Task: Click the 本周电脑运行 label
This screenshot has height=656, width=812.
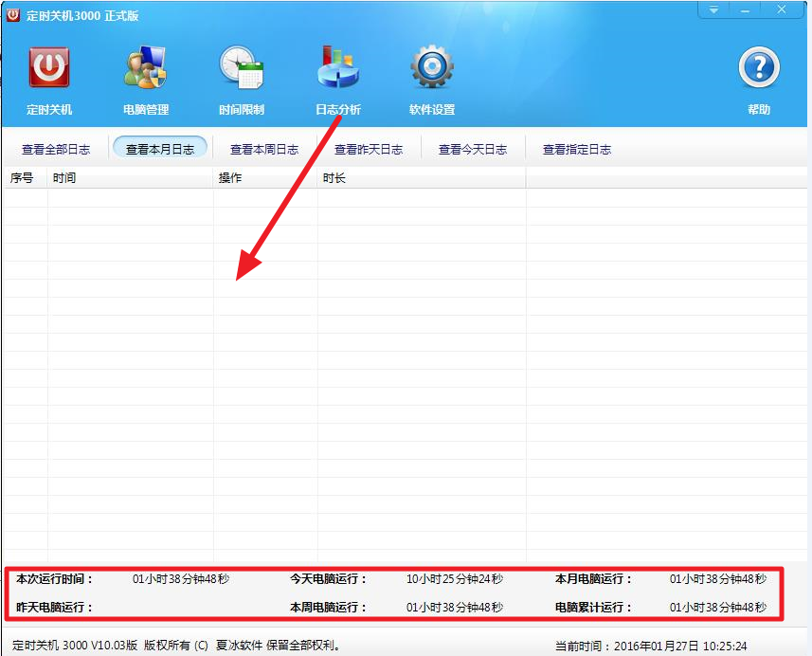Action: click(x=329, y=607)
